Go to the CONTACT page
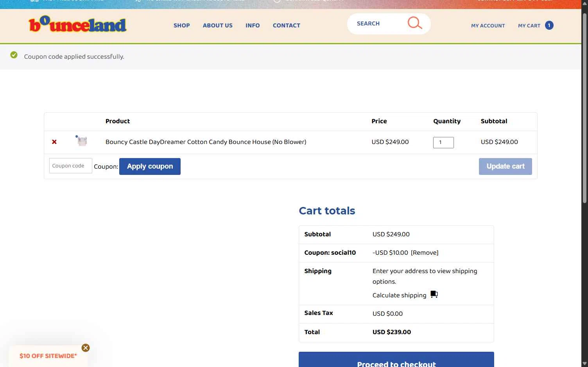Screen dimensions: 588x367 287,25
